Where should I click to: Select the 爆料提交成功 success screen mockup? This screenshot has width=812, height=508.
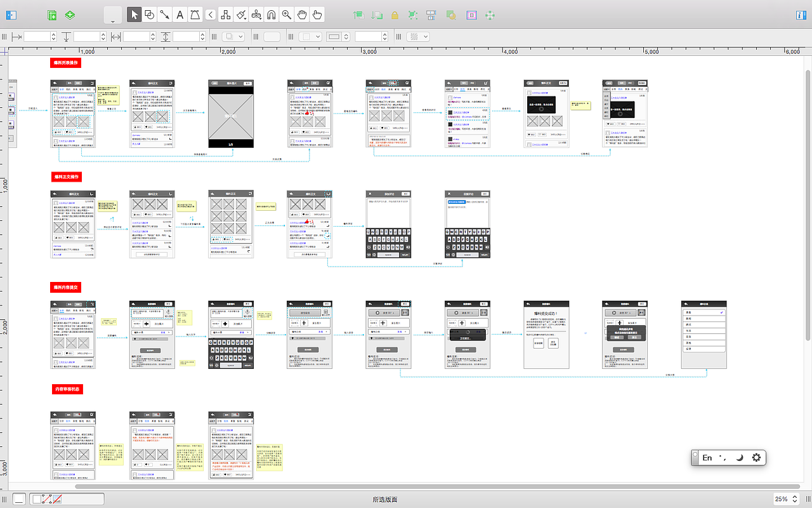[546, 335]
